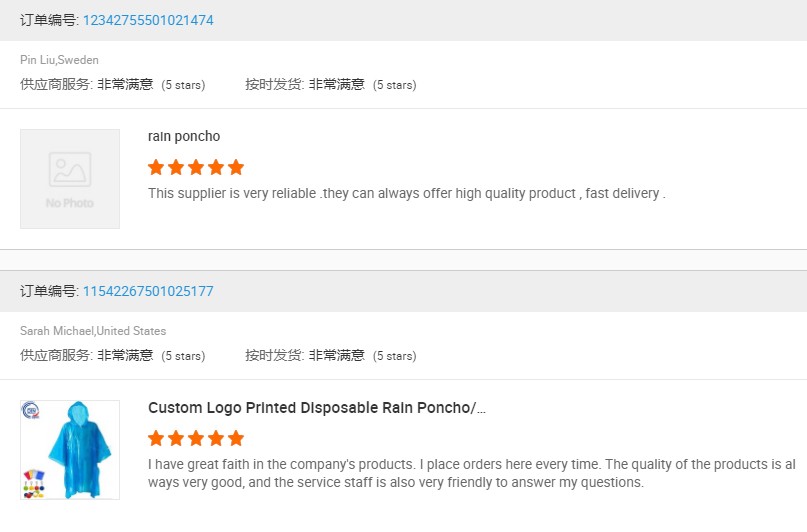Click Pin Liu's 供应商服务 rating text
Screen dimensions: 807x532
click(112, 85)
